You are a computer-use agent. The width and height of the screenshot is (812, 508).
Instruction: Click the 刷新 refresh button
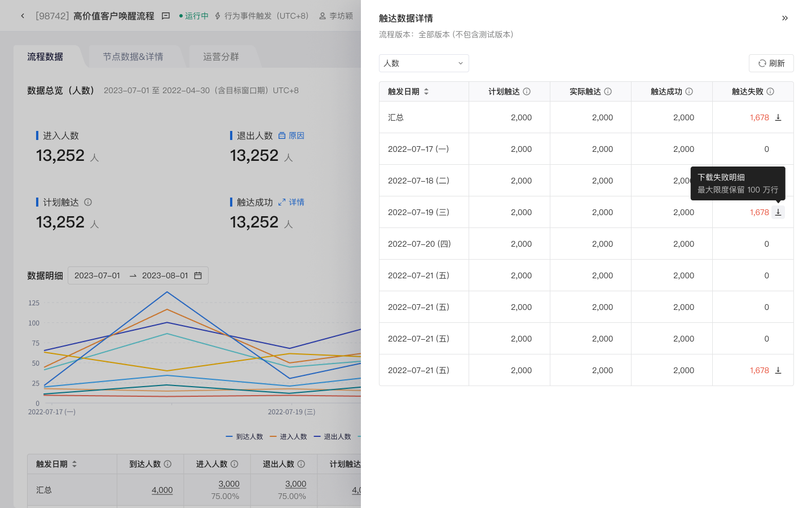(771, 63)
